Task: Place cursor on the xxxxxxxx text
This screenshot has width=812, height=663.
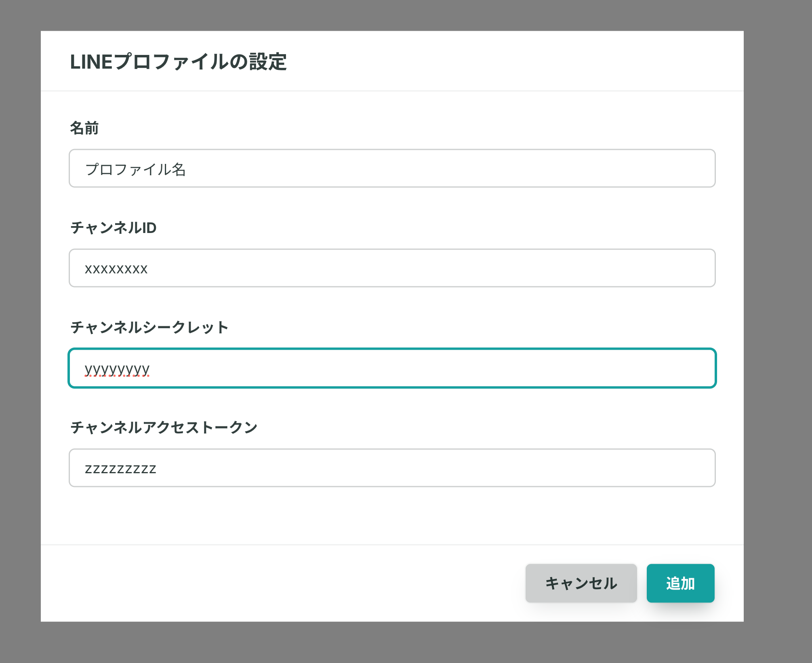Action: click(116, 269)
